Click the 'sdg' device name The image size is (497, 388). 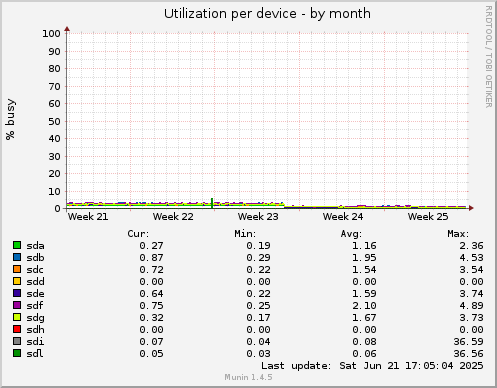click(x=35, y=318)
